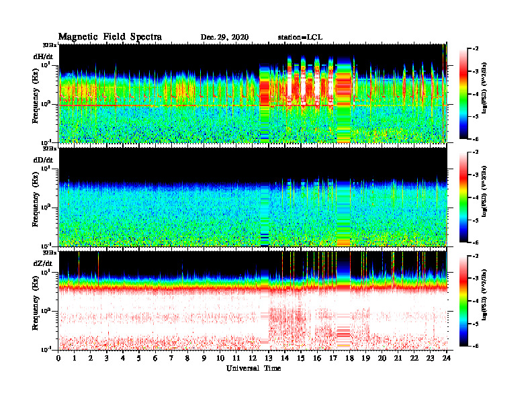Click the dH/dt color bar's Log(PSD) unit label
This screenshot has height=411, width=532.
[484, 87]
